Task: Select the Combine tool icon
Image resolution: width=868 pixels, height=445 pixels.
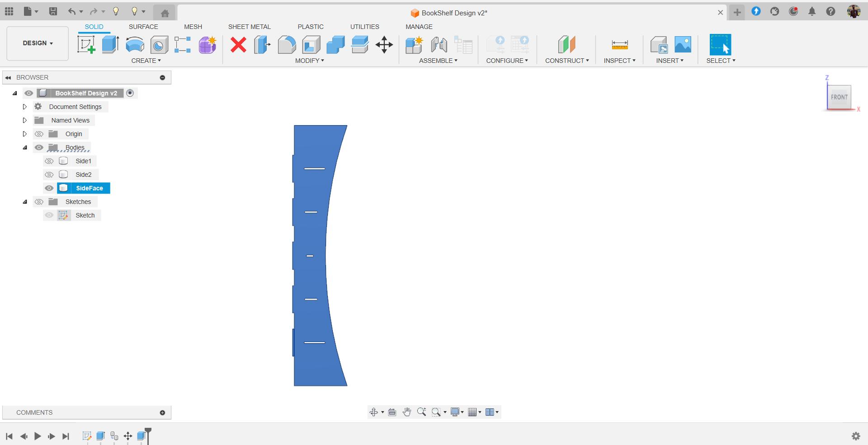Action: click(335, 45)
